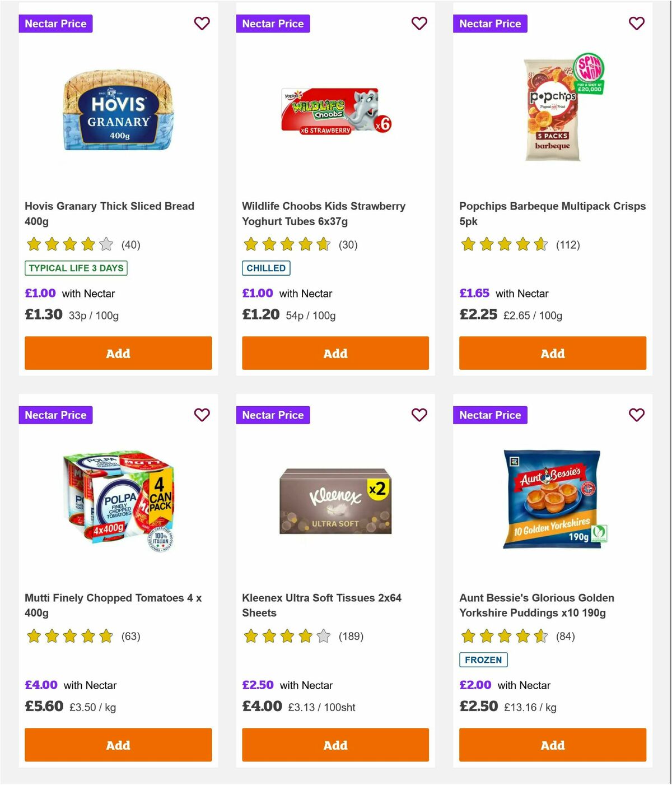Click the Nectar Price badge on Popchips
The height and width of the screenshot is (785, 672).
(490, 24)
